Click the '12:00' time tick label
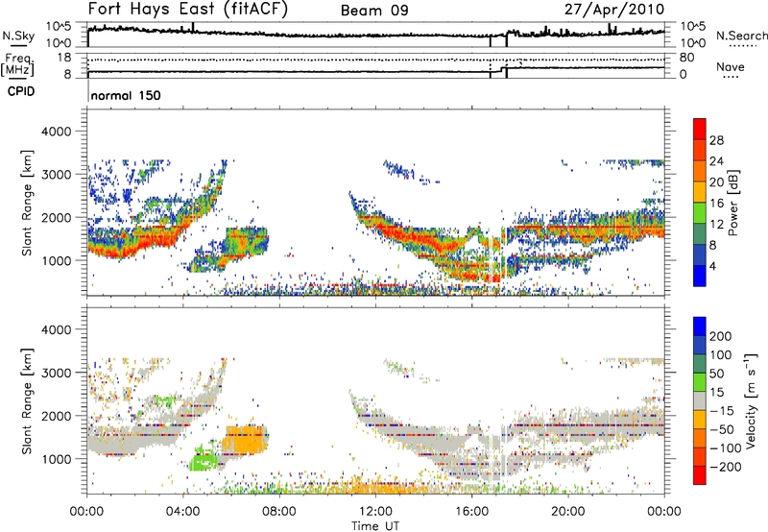The image size is (768, 532). click(375, 512)
